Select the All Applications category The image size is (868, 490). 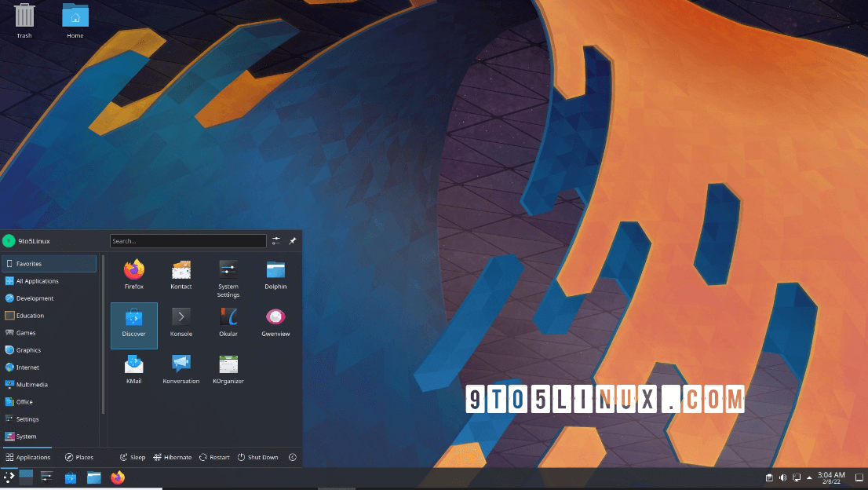(49, 280)
